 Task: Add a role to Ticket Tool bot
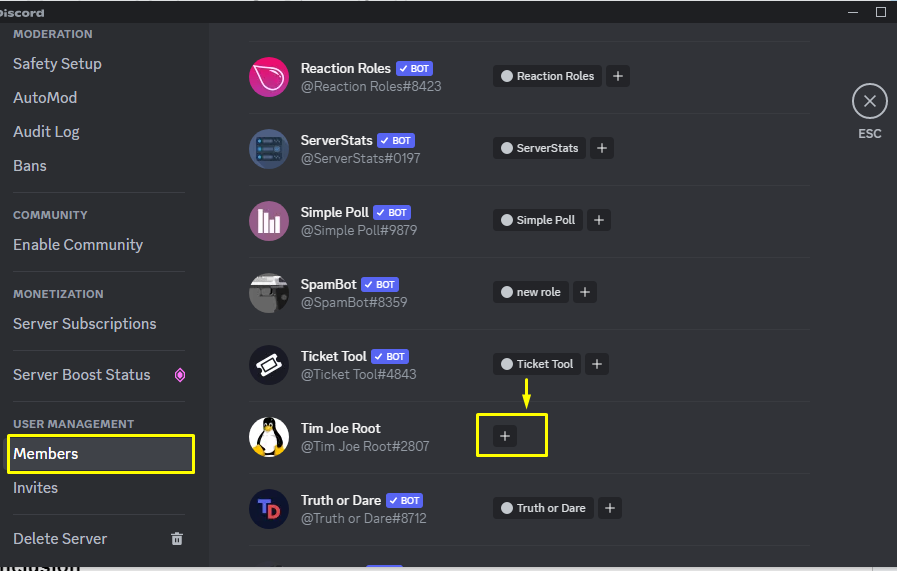[597, 364]
